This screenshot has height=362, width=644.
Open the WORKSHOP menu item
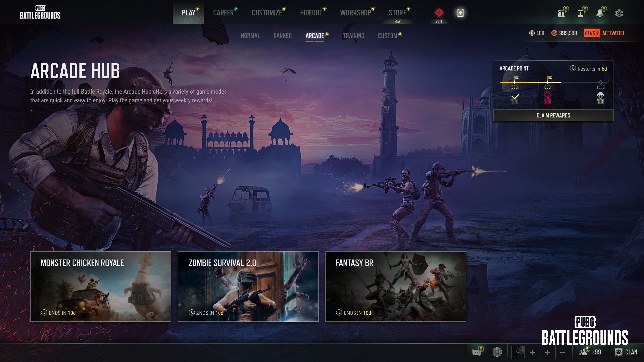tap(356, 13)
